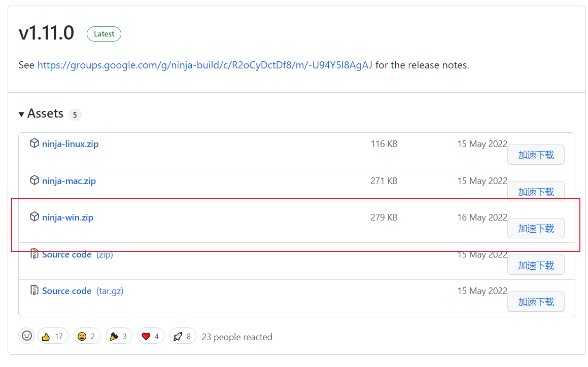Click 加速下载 button for ninja-mac.zip

tap(536, 192)
